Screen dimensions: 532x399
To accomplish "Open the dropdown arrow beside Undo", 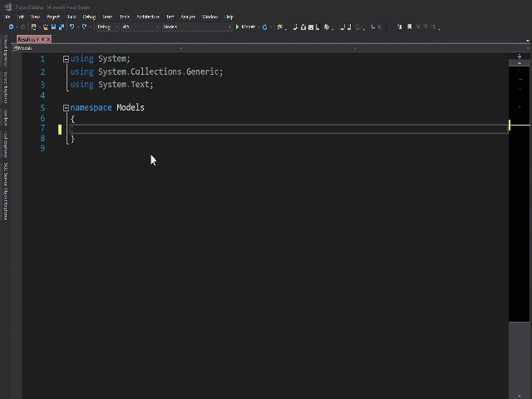I will [78, 27].
